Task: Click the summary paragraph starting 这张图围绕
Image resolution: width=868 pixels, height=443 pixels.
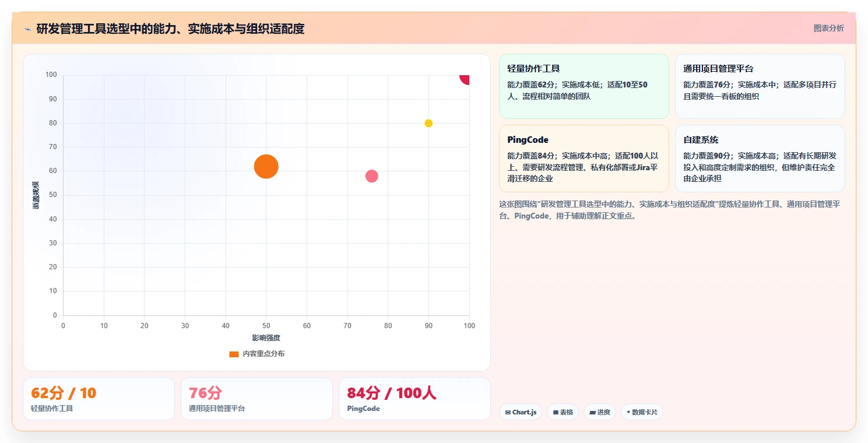Action: pyautogui.click(x=670, y=210)
